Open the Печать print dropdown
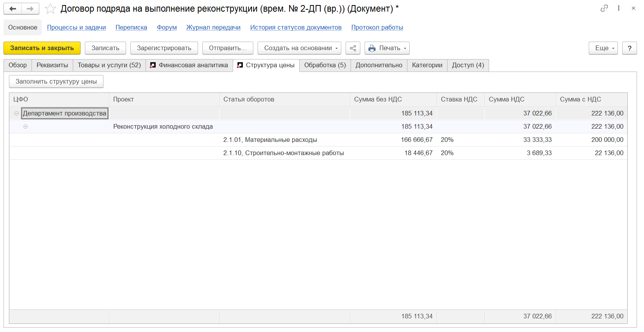The image size is (644, 332). 387,48
